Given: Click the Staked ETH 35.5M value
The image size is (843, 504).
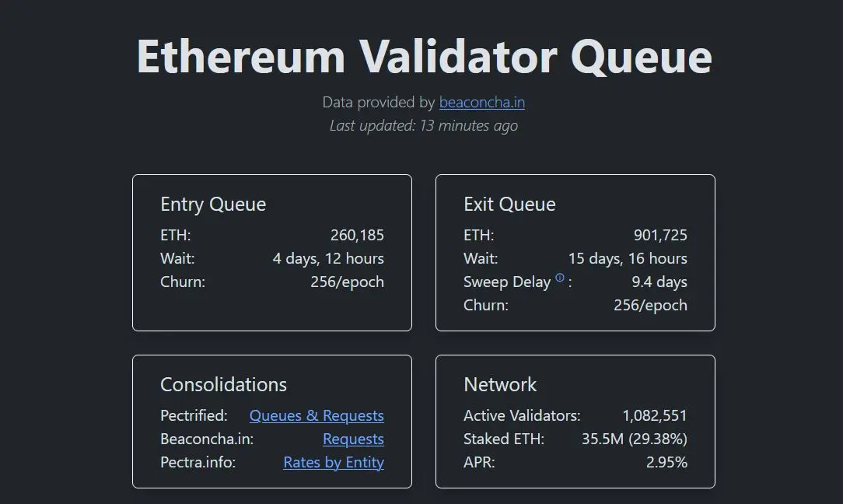Looking at the screenshot, I should pyautogui.click(x=635, y=439).
